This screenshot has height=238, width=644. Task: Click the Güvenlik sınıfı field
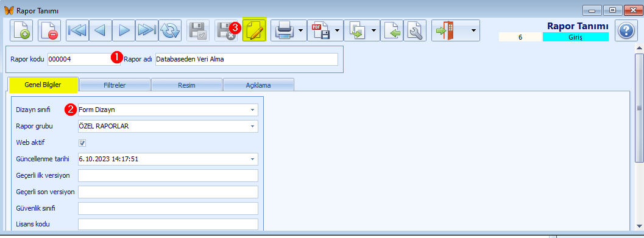pos(168,208)
